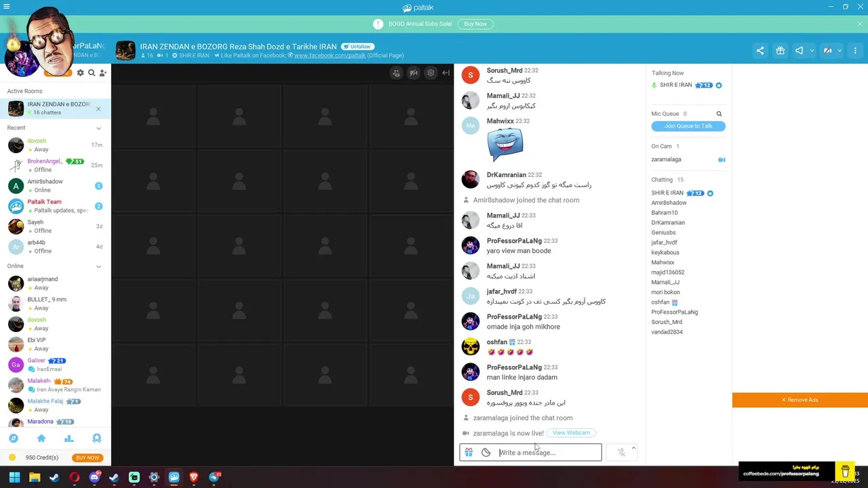
Task: Select DrKamranian in Chatting list
Action: pyautogui.click(x=668, y=223)
